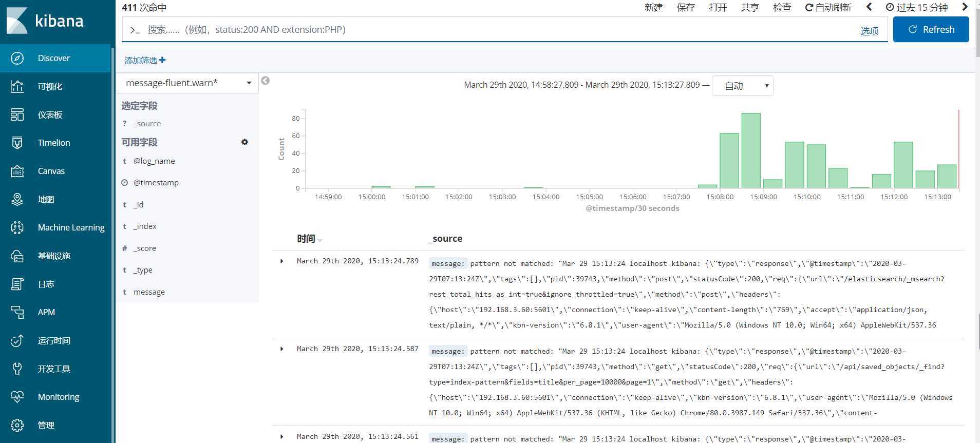Expand log row 15:13:24.789
This screenshot has width=980, height=443.
(281, 261)
